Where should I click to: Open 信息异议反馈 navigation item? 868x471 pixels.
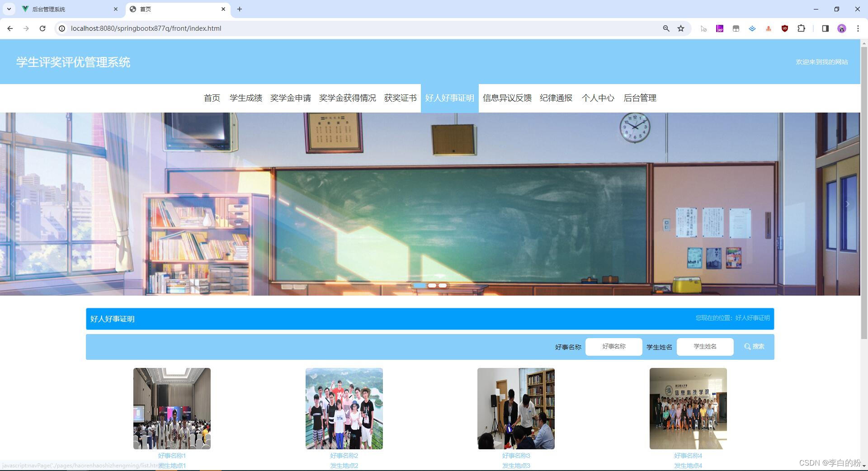(507, 98)
